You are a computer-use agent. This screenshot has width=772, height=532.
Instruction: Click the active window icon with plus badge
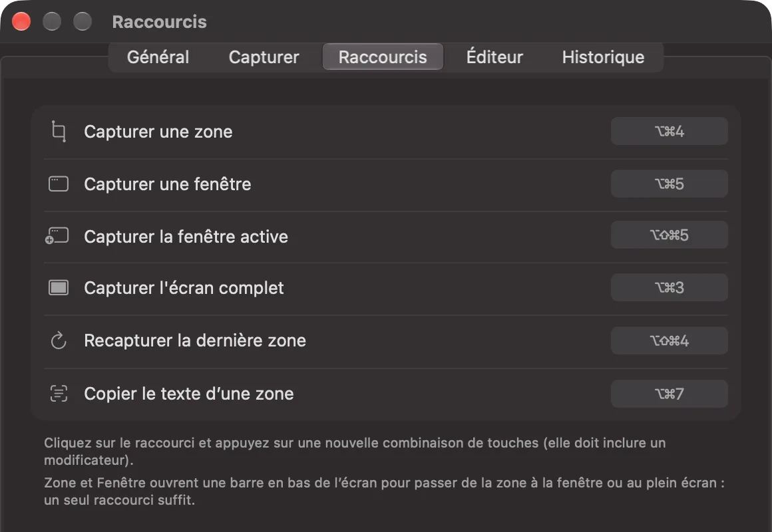pos(57,235)
